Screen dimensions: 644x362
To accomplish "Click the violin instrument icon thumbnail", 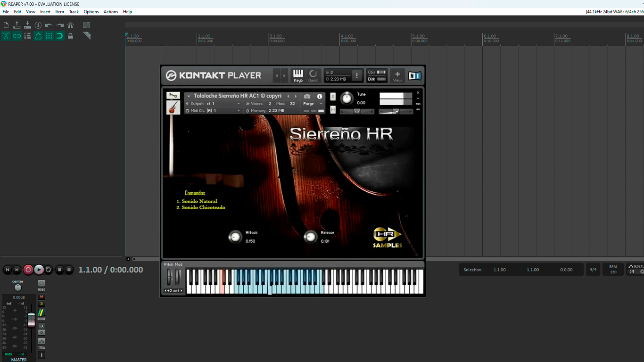I will (x=173, y=107).
